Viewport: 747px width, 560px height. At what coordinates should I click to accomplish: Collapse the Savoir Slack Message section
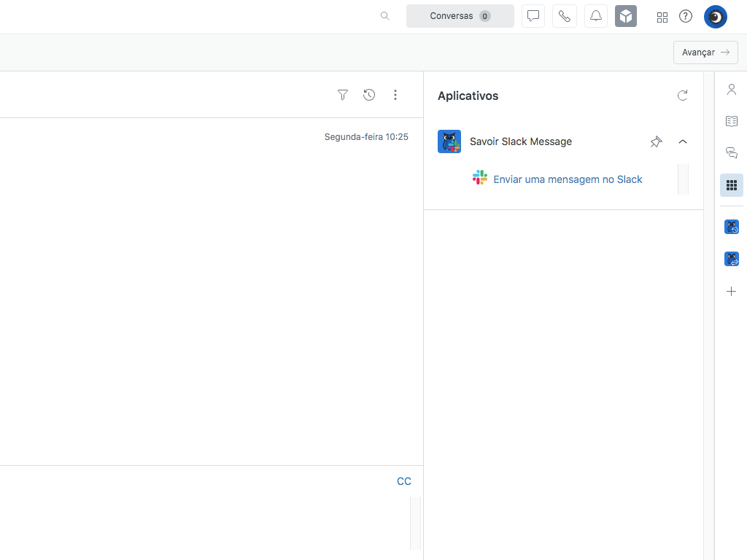683,141
